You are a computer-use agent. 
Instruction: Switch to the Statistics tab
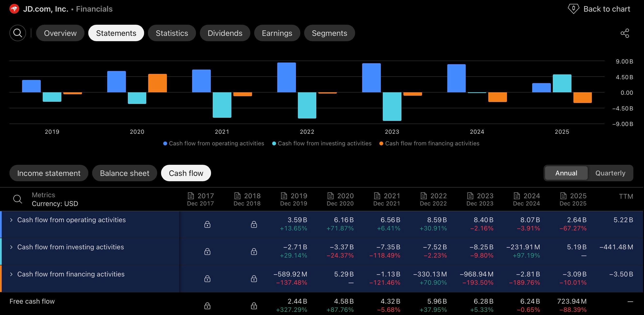coord(172,33)
